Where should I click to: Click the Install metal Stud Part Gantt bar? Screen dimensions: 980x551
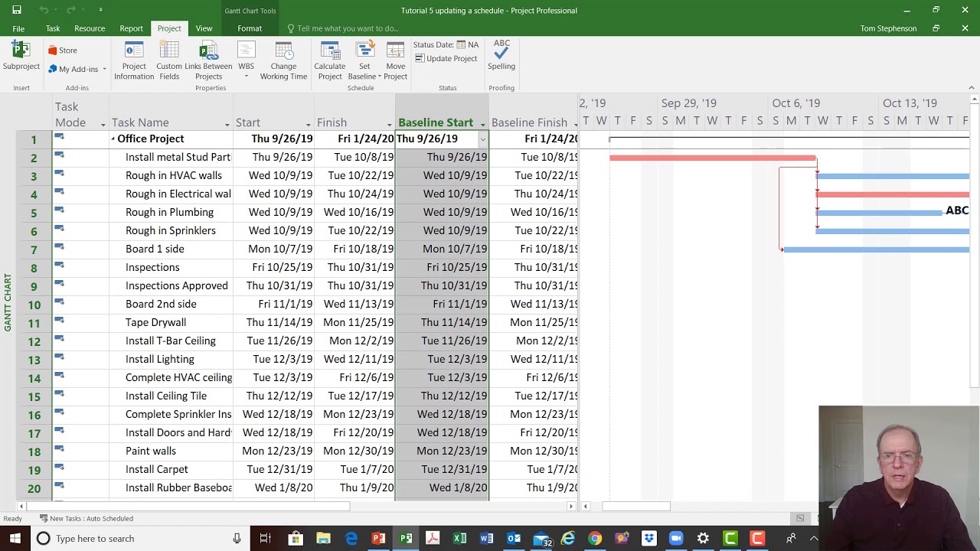pos(713,158)
